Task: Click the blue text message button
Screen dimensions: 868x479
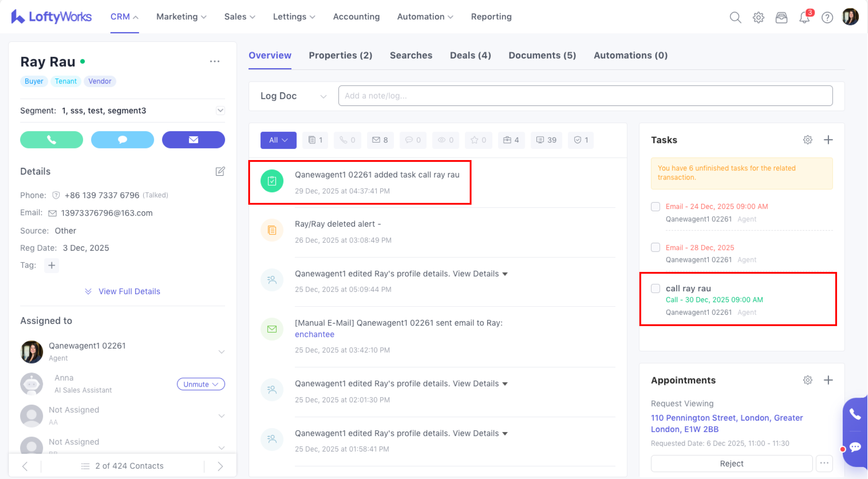Action: click(x=122, y=140)
